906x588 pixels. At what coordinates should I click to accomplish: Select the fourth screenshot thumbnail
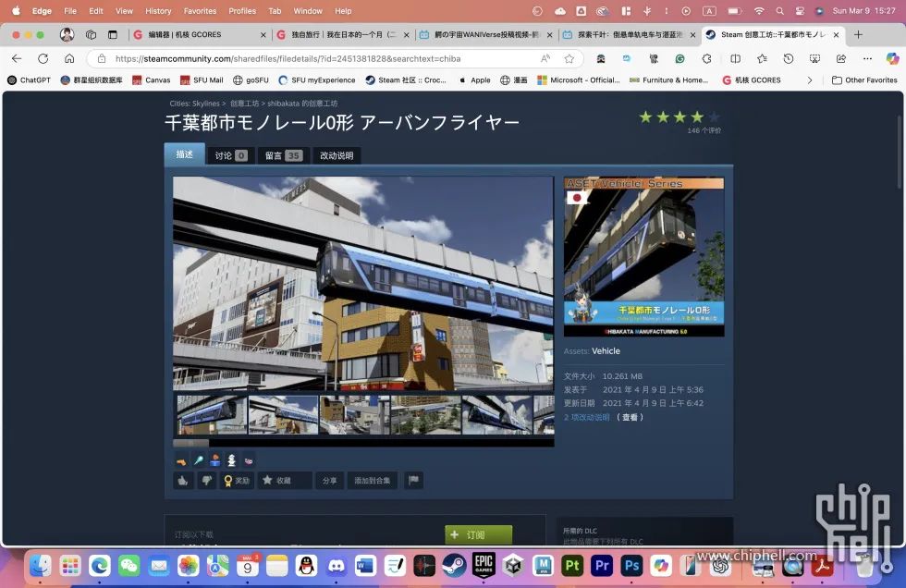tap(426, 414)
